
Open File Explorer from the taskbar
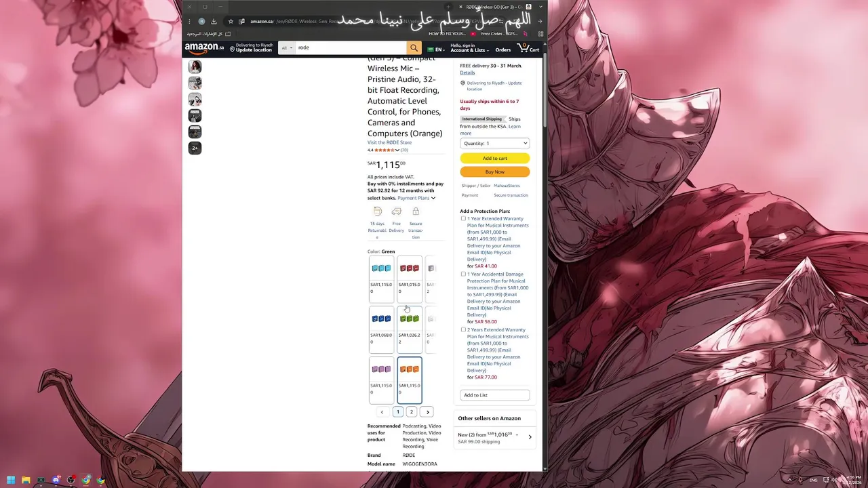pyautogui.click(x=26, y=481)
